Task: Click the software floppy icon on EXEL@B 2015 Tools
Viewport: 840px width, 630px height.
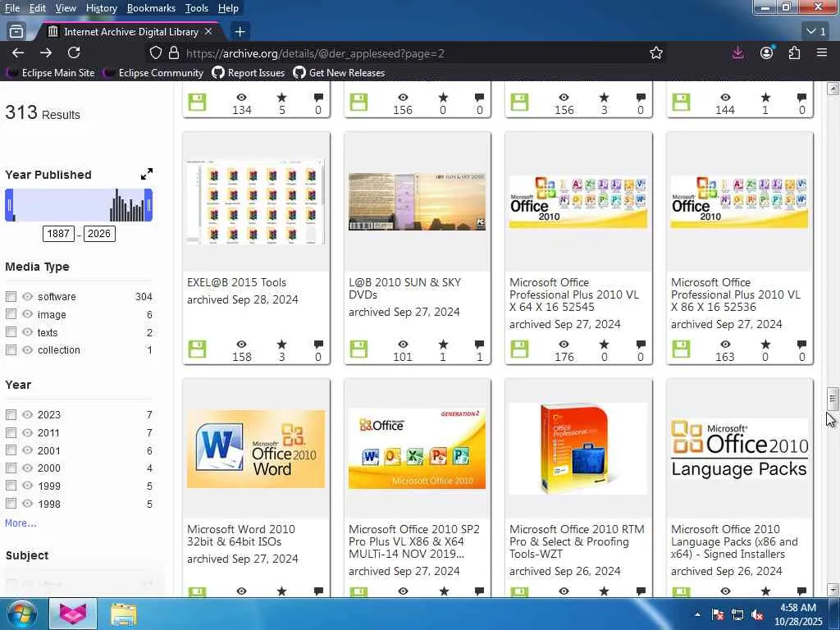Action: click(197, 349)
